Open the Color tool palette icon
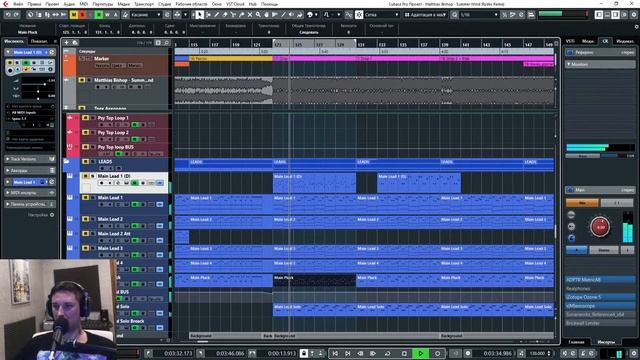 coord(310,15)
